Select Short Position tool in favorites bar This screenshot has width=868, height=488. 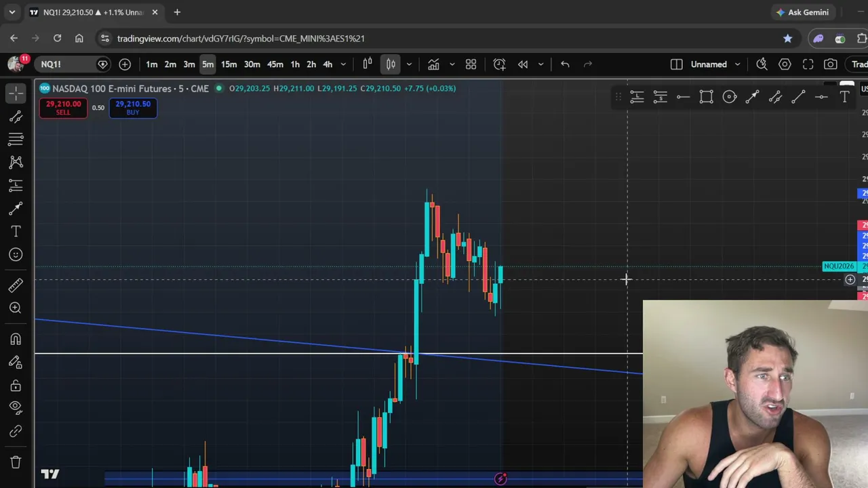660,98
